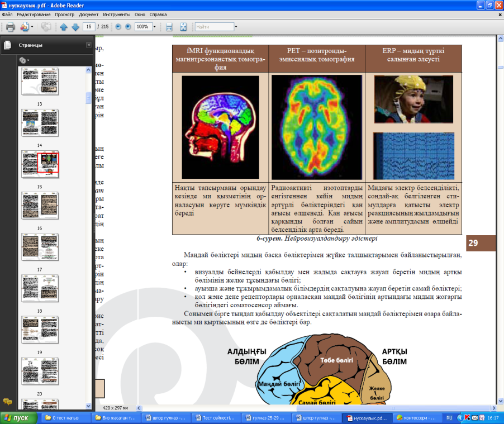504x424 pixels.
Task: Open the dropdown arrow next to the collaboration icon
Action: [32, 27]
